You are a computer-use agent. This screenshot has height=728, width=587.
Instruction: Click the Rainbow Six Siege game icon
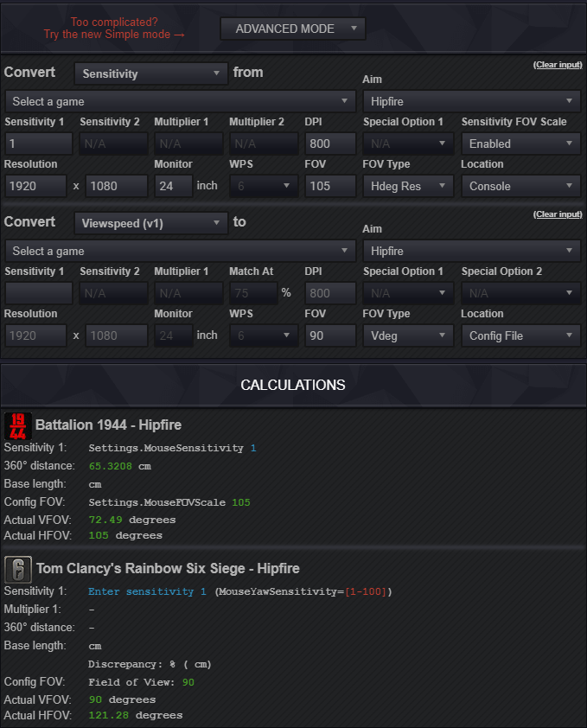click(x=18, y=569)
